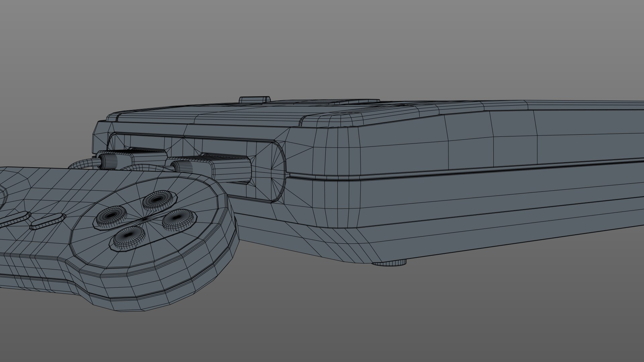The image size is (644, 362).
Task: Click the center point between four face buttons
Action: (145, 219)
